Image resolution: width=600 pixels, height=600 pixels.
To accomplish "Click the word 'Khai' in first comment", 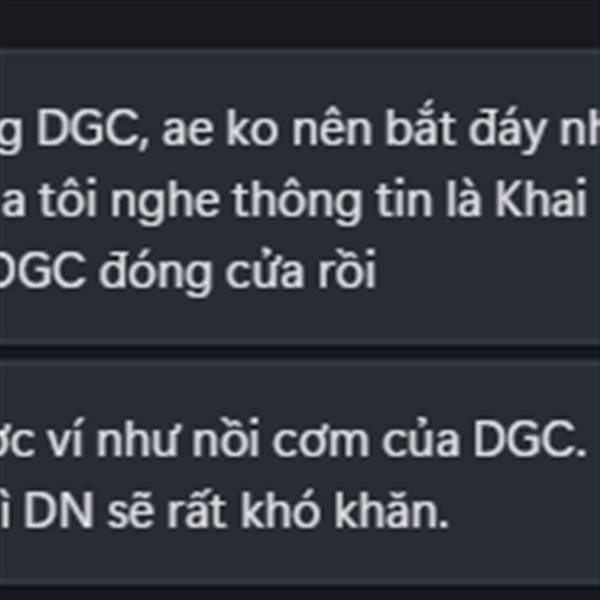I will (540, 197).
